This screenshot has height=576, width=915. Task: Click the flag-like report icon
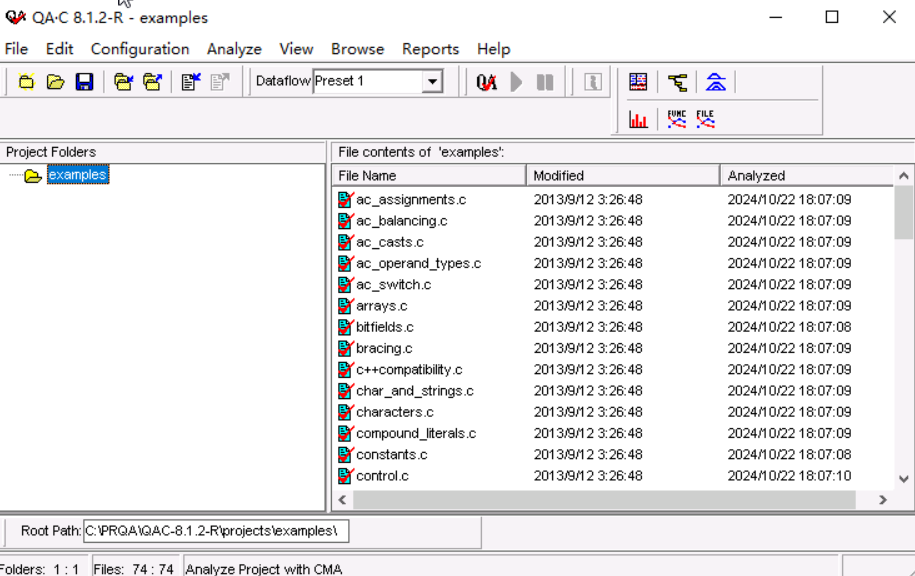coord(638,82)
